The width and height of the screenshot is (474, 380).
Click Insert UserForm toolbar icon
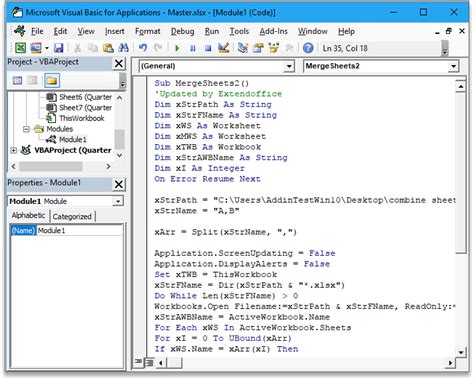tap(36, 48)
